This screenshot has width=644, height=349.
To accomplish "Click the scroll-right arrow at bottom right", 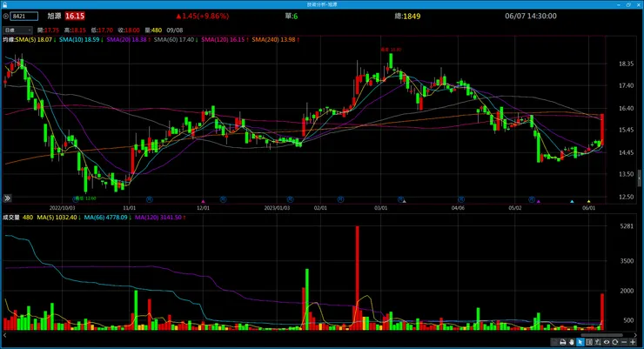I will [x=636, y=335].
